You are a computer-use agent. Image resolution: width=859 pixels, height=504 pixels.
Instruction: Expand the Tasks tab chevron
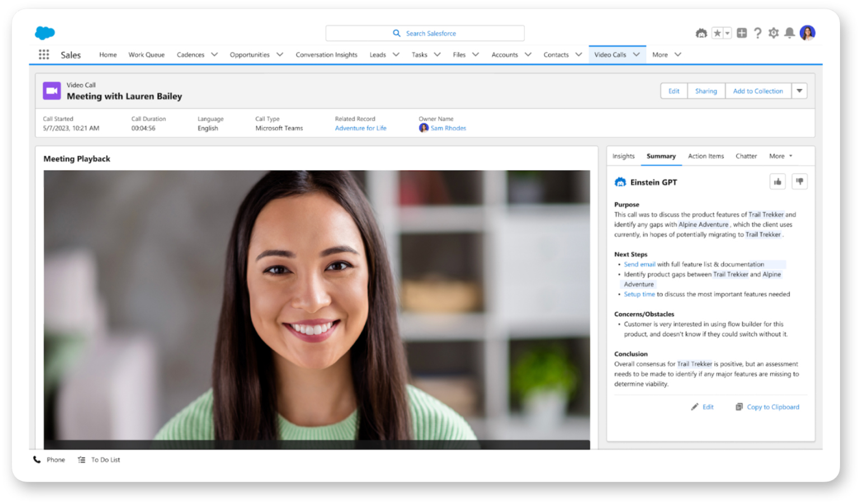pos(437,55)
